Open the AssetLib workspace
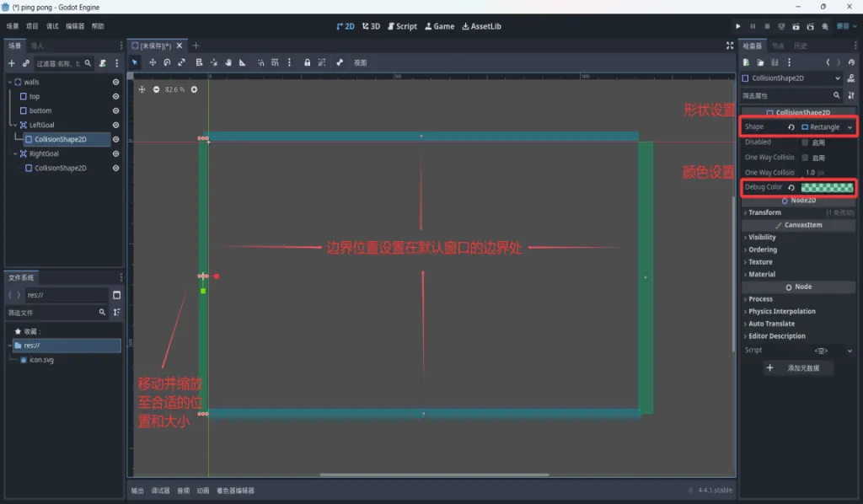 coord(481,26)
